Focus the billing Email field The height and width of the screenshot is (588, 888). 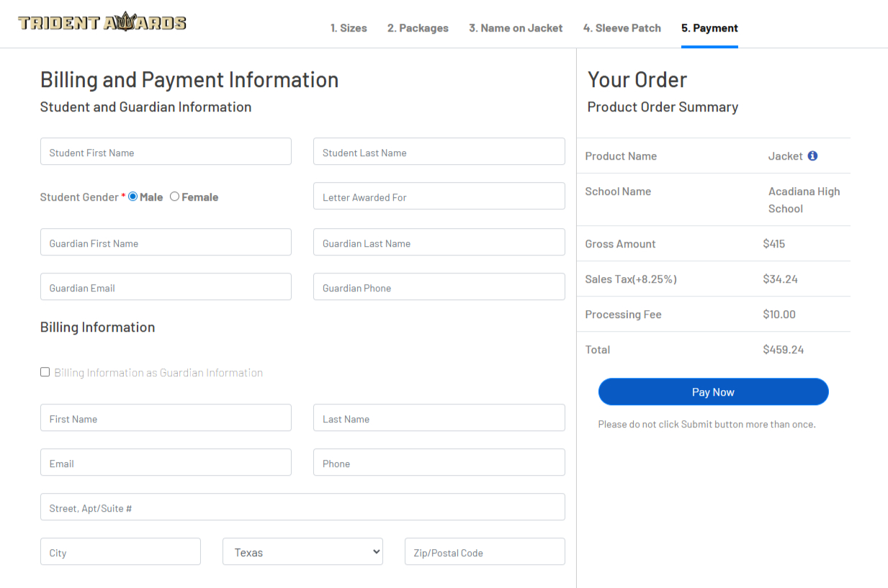tap(166, 463)
